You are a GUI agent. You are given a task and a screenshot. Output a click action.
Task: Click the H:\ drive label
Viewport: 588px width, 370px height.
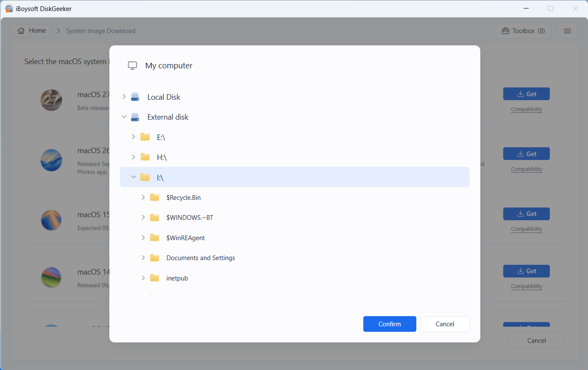[x=162, y=157]
